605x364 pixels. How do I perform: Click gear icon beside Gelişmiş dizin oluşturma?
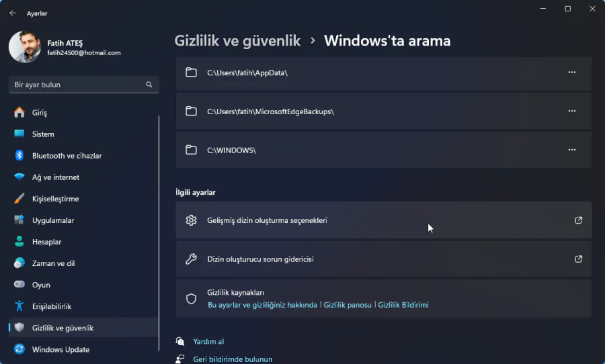(191, 220)
